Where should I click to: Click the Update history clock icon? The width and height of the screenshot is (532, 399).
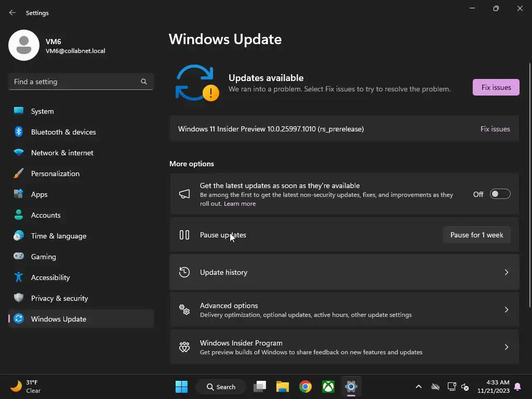pos(184,272)
